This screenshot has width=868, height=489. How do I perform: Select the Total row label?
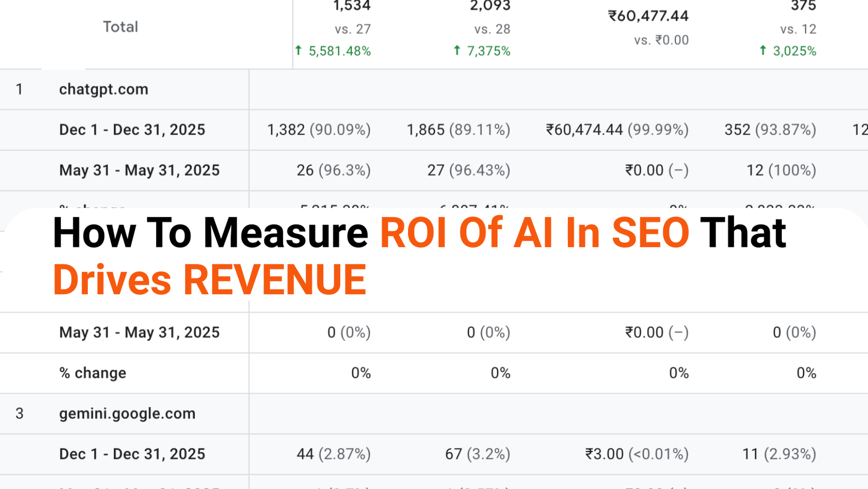tap(120, 27)
